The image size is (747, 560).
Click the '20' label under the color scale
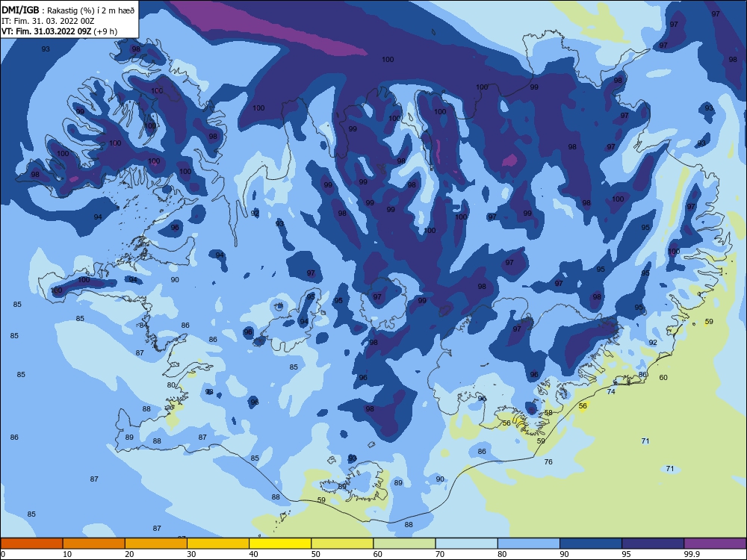click(129, 554)
